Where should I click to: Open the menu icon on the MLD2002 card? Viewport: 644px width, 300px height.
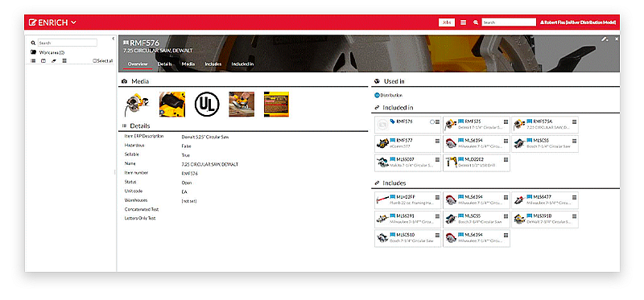coord(506,159)
